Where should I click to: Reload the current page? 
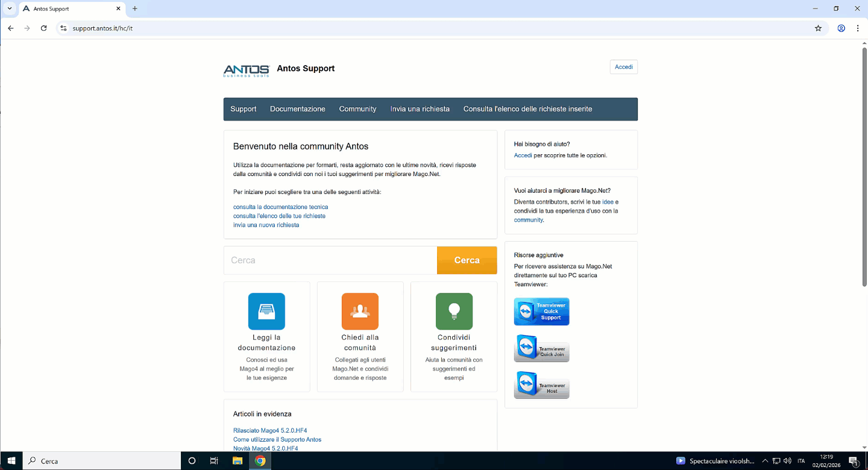43,28
